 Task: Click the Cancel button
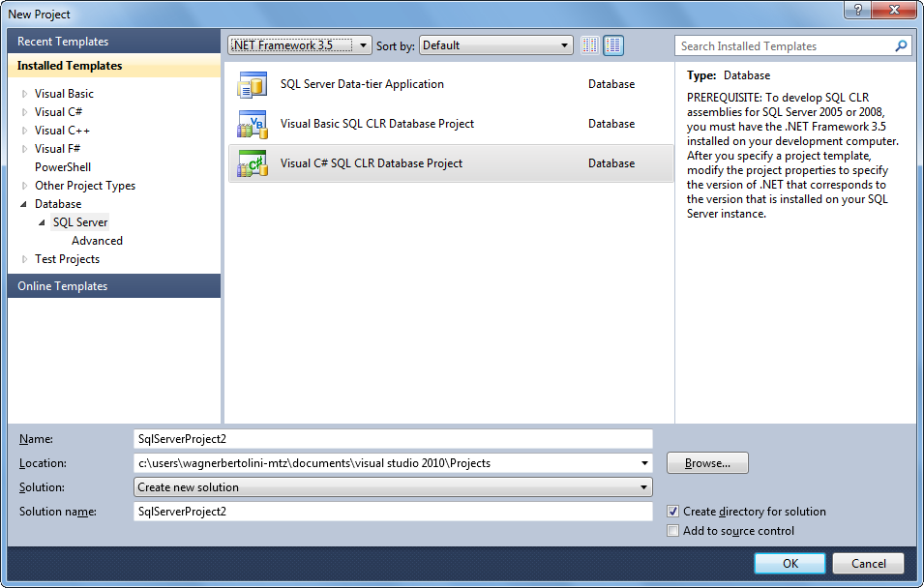tap(868, 563)
